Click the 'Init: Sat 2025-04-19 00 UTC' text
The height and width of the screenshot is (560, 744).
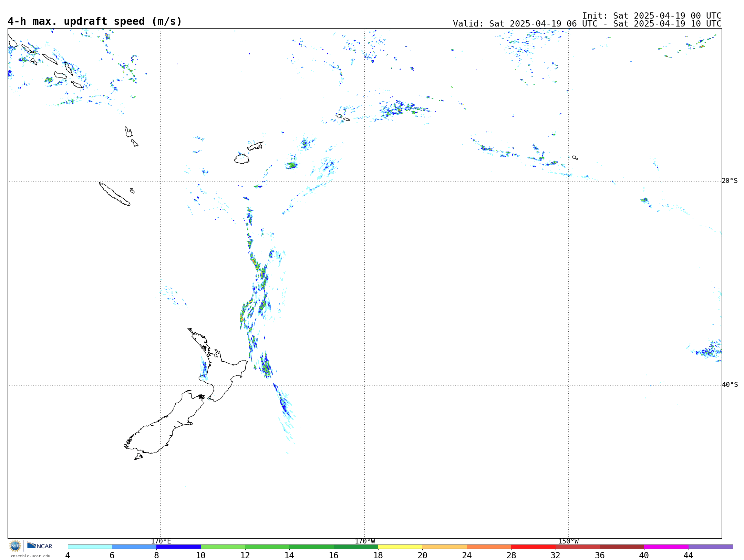652,16
